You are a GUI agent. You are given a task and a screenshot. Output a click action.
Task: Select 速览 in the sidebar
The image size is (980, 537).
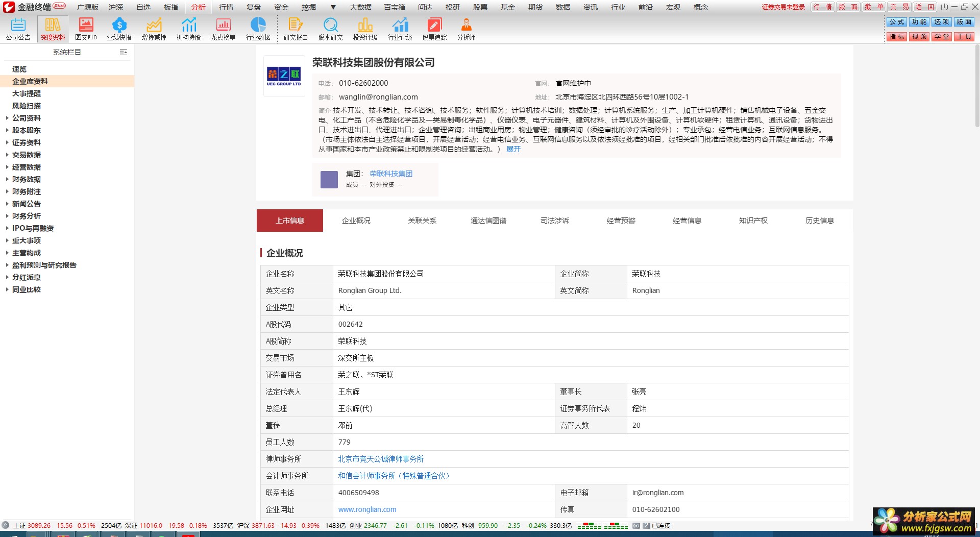[19, 69]
